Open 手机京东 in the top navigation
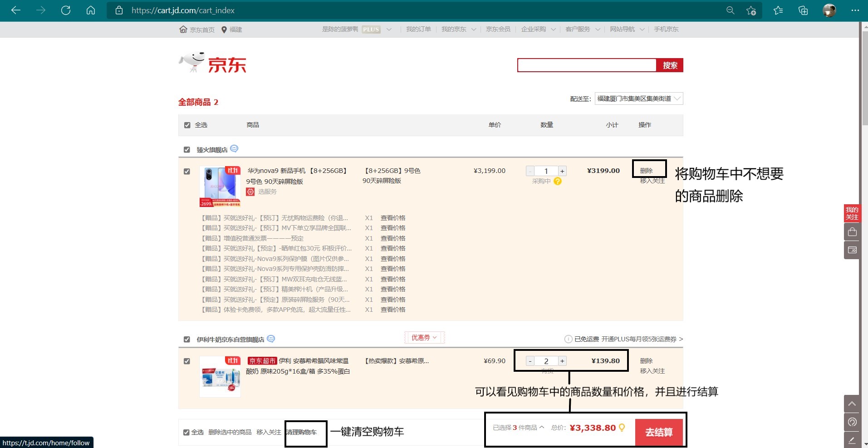868x448 pixels. click(666, 30)
